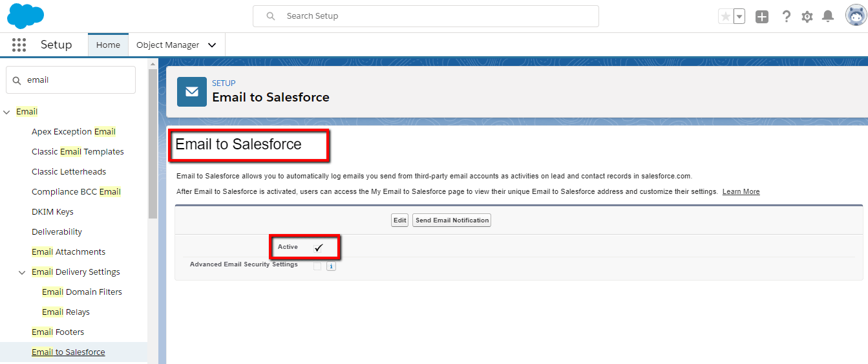Click the Email to Salesforce envelope icon
Image resolution: width=868 pixels, height=364 pixels.
(192, 91)
